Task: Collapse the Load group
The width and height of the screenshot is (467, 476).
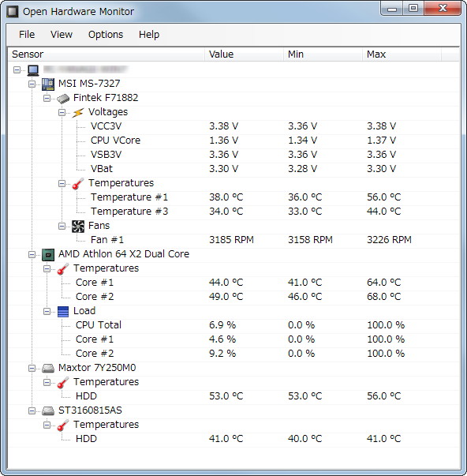Action: coord(47,312)
